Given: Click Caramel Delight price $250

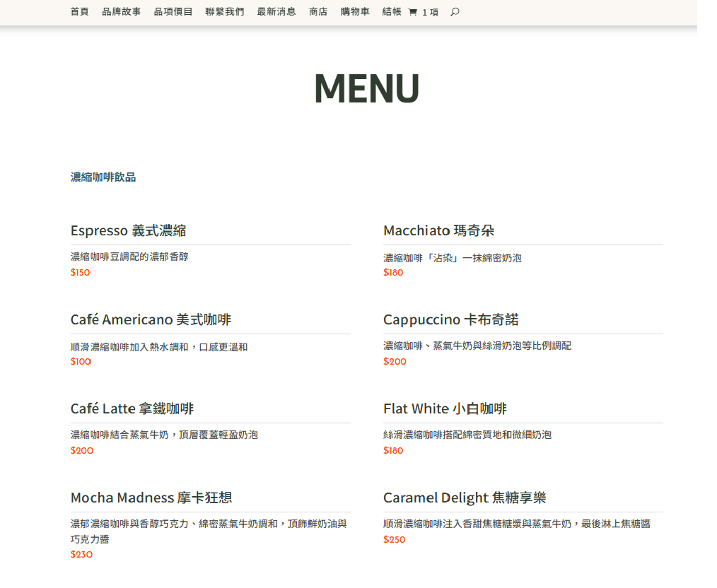Looking at the screenshot, I should click(394, 540).
